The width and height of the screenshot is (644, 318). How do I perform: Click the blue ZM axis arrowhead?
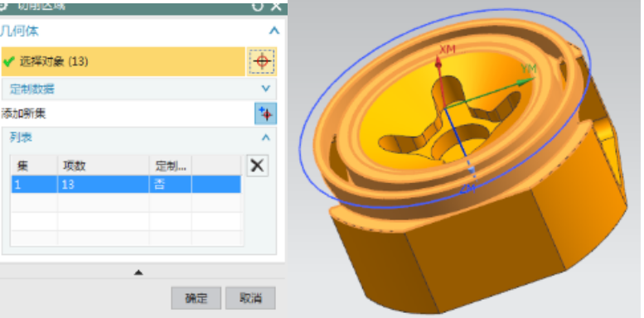tap(472, 170)
